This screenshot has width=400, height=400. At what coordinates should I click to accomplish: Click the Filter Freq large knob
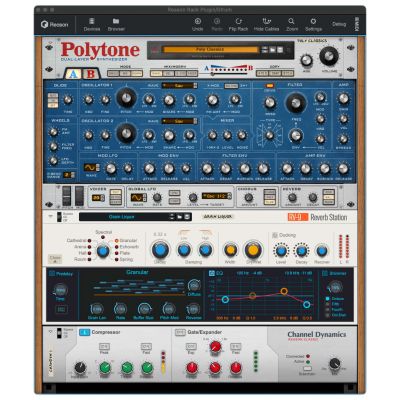[x=296, y=103]
